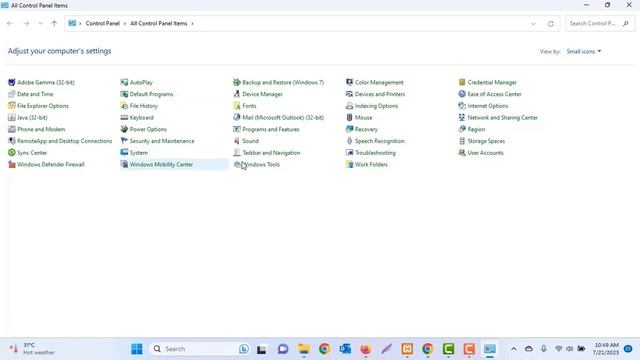Open Taskbar and Navigation link
The width and height of the screenshot is (640, 360).
tap(271, 153)
